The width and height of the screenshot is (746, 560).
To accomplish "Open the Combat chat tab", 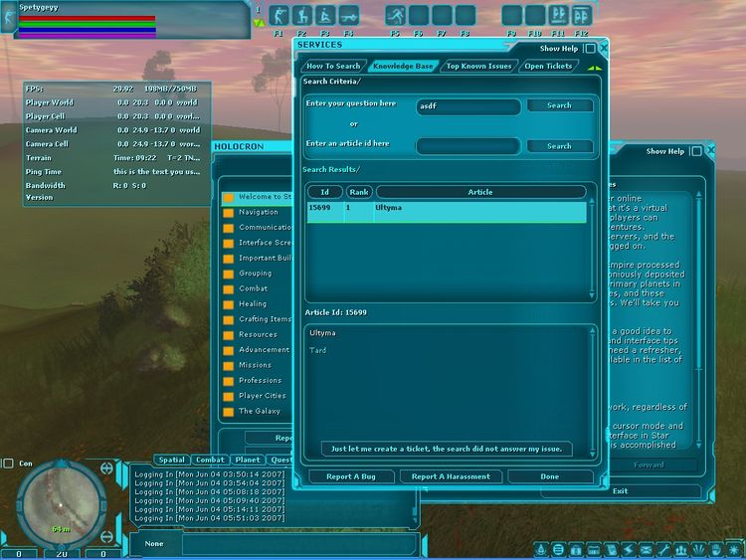I will click(x=210, y=461).
